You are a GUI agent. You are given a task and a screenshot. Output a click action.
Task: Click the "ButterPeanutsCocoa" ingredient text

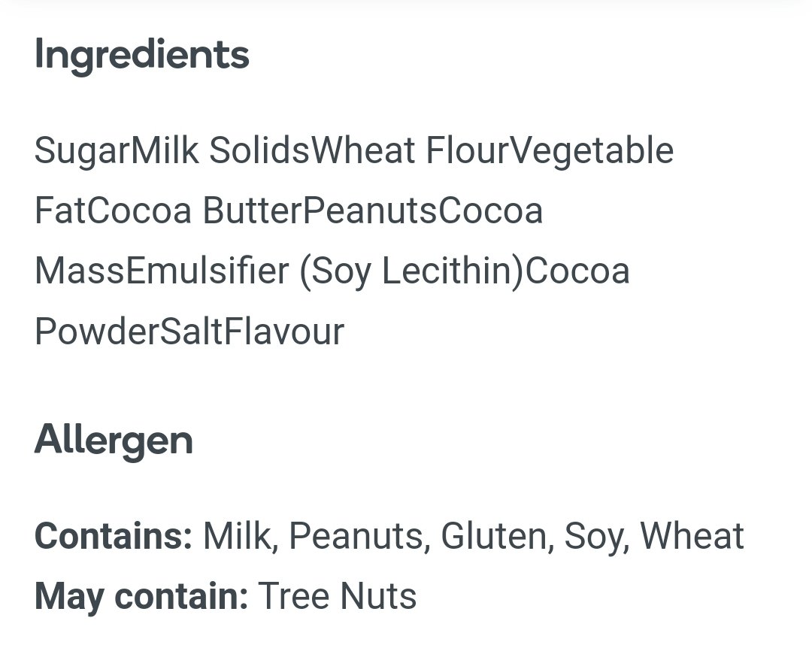pos(373,210)
